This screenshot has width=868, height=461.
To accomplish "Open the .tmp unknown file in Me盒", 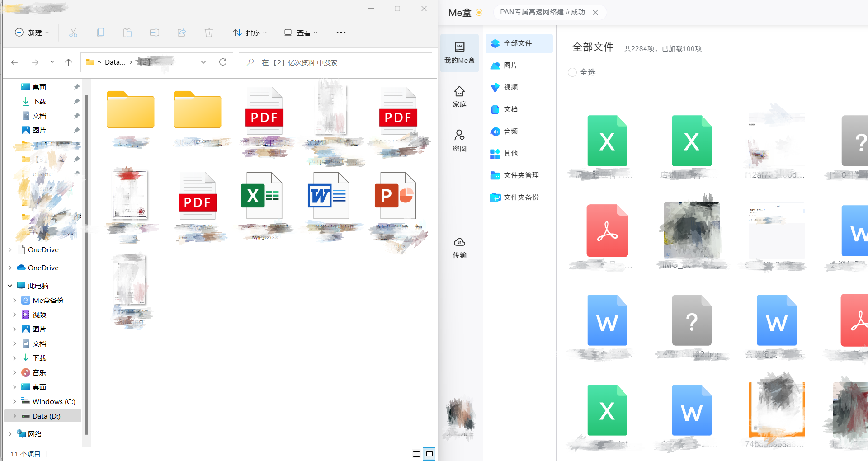I will pyautogui.click(x=692, y=320).
